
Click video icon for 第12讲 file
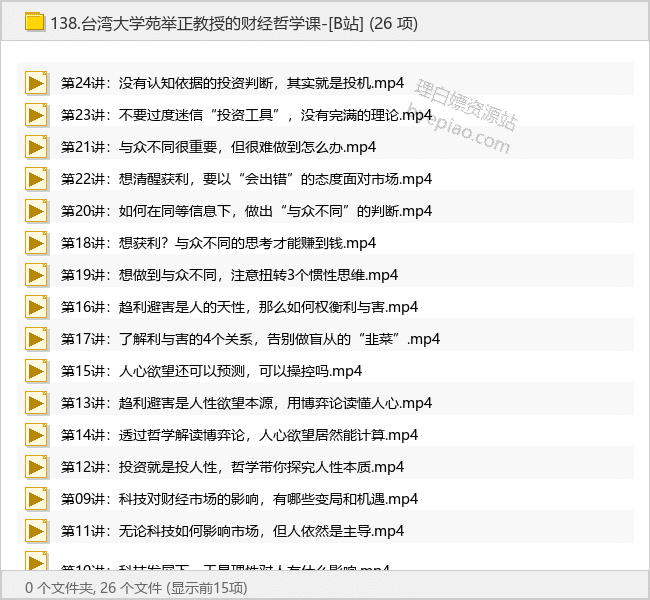coord(36,467)
